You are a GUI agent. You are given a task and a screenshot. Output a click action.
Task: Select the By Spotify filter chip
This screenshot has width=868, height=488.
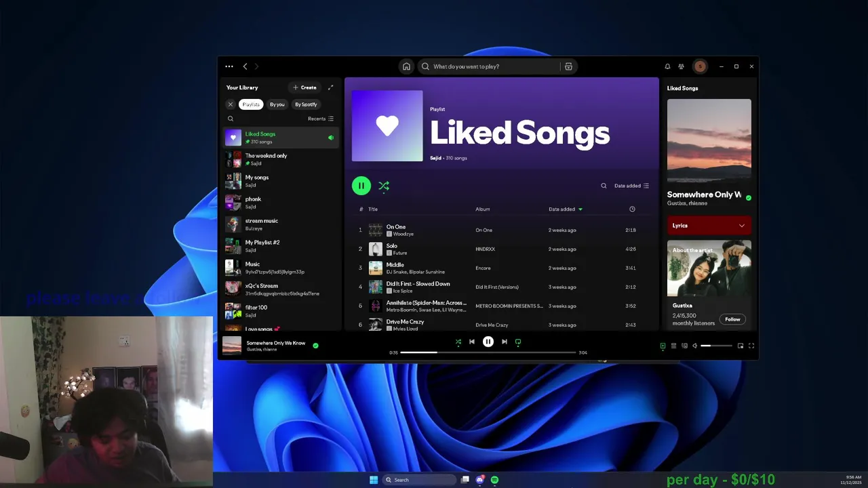pyautogui.click(x=306, y=104)
